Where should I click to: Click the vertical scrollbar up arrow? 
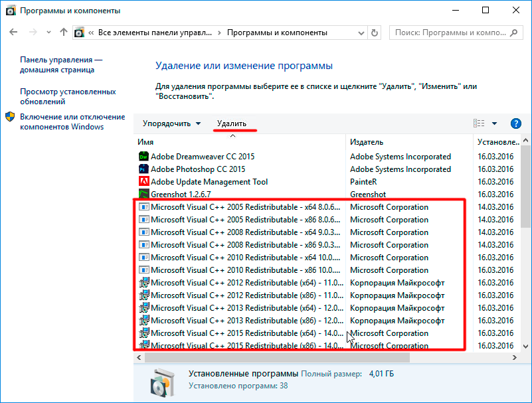point(525,140)
